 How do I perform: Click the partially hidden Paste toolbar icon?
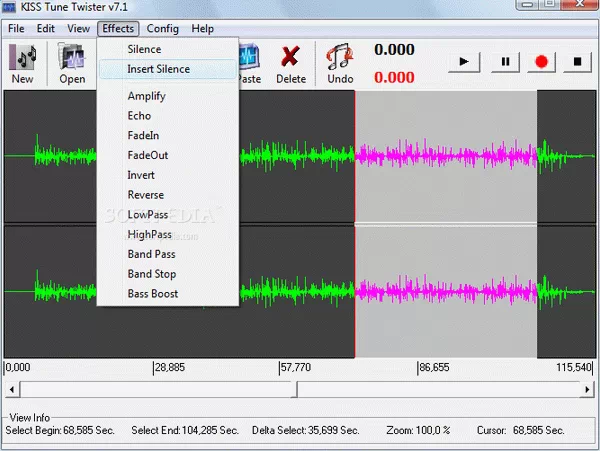pyautogui.click(x=249, y=57)
